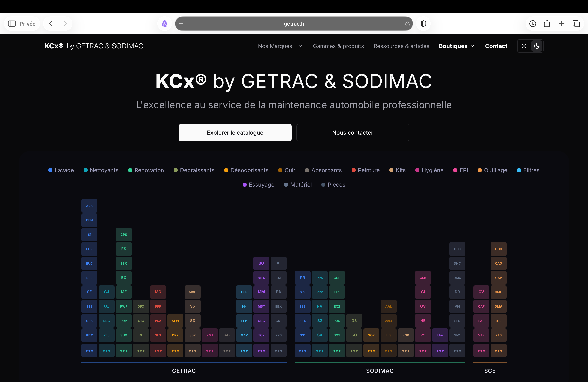Click Explorer le catalogue button
The image size is (588, 382).
(235, 133)
